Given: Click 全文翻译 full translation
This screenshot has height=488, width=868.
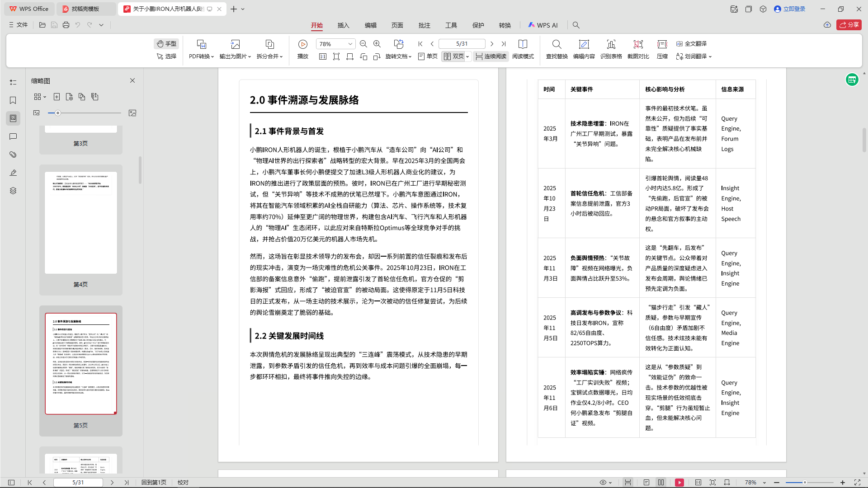Looking at the screenshot, I should point(691,44).
